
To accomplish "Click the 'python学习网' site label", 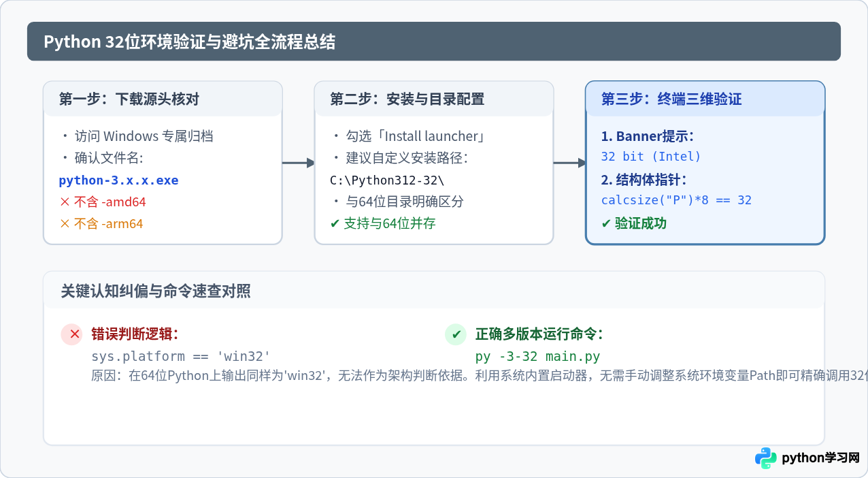I will [821, 458].
